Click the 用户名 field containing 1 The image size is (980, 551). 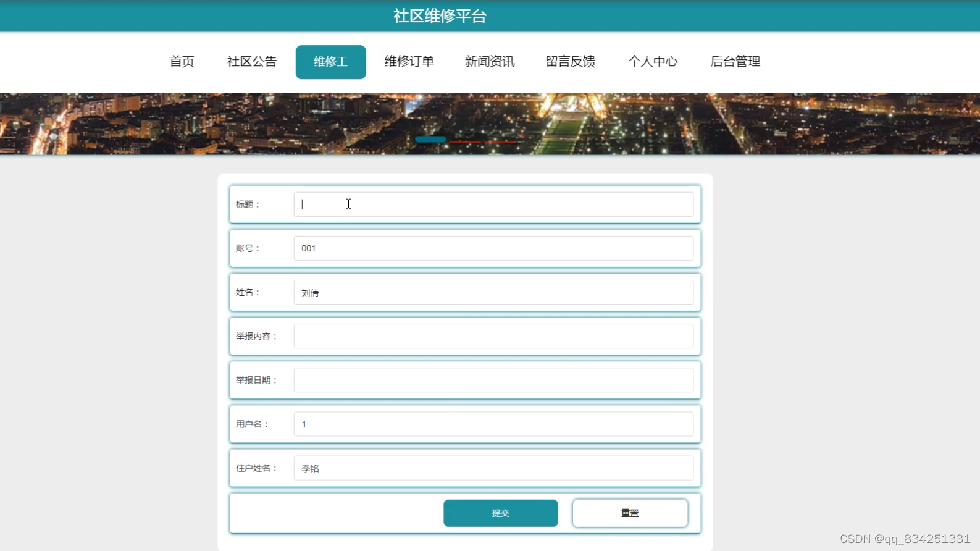pos(493,424)
